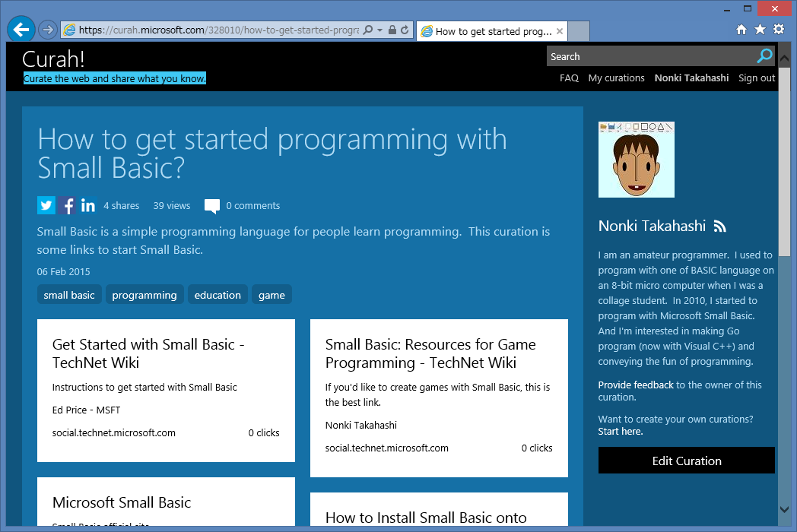
Task: Add page to favorites with the star icon
Action: [x=760, y=28]
